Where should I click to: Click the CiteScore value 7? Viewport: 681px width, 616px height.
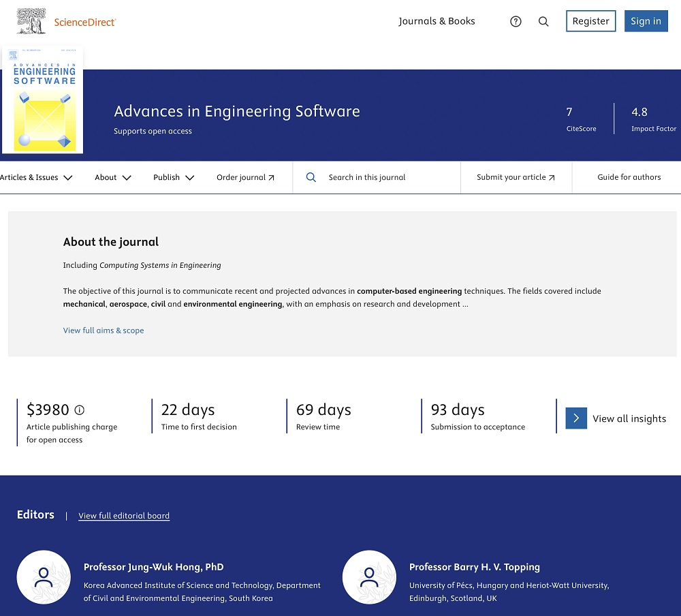coord(569,112)
